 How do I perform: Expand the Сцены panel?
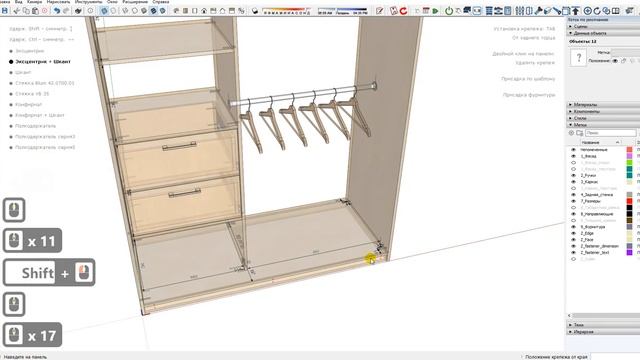click(x=603, y=27)
